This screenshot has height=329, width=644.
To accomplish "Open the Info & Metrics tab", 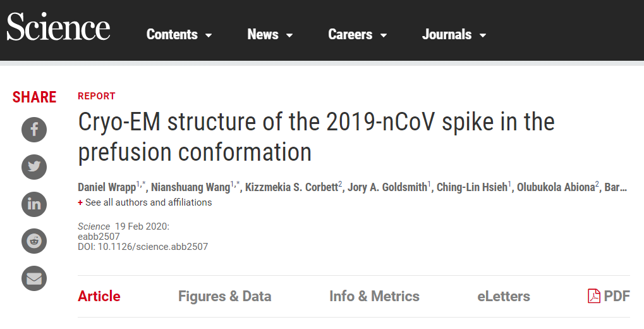I will pos(374,296).
